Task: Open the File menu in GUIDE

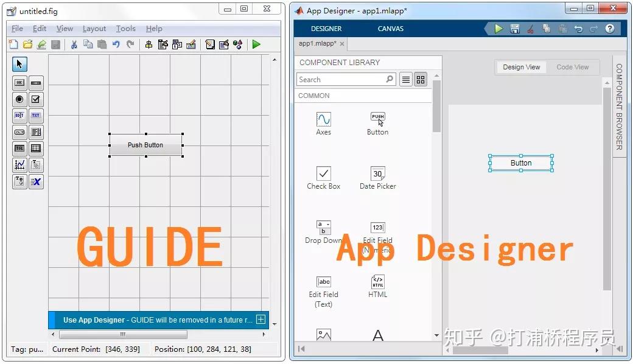Action: (16, 28)
